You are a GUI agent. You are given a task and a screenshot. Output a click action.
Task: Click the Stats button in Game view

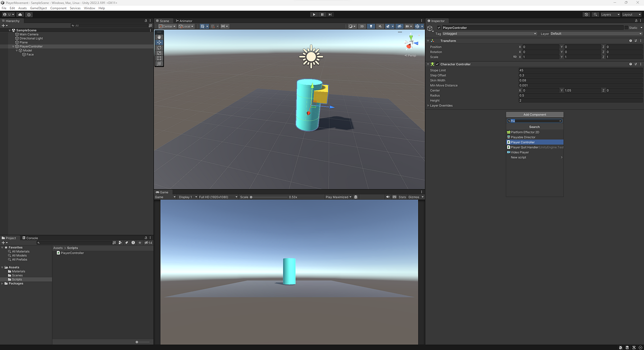(x=402, y=197)
